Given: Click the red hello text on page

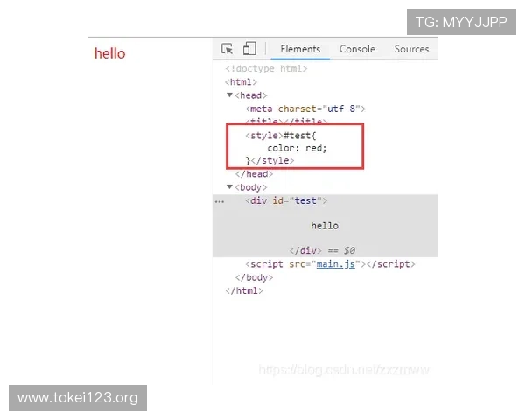Looking at the screenshot, I should [110, 53].
